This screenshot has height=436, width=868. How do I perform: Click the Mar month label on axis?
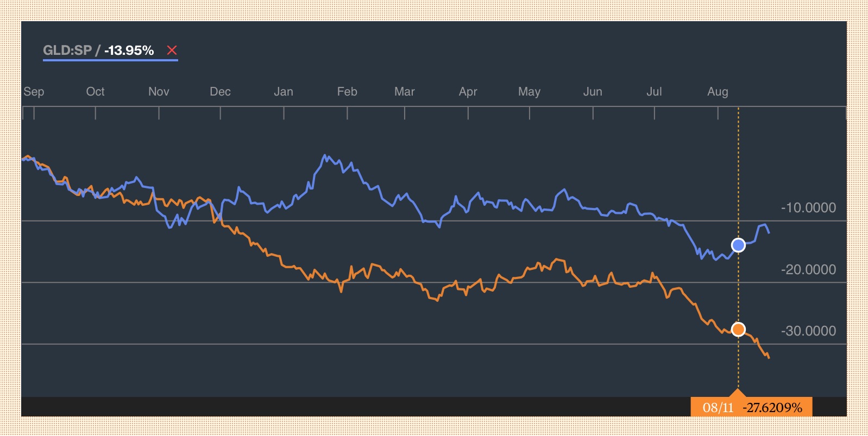coord(405,92)
